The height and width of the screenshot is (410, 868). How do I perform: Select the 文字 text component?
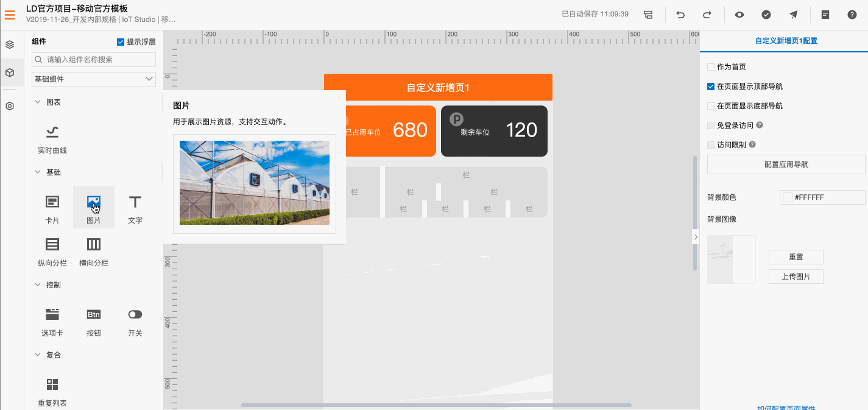pos(135,208)
